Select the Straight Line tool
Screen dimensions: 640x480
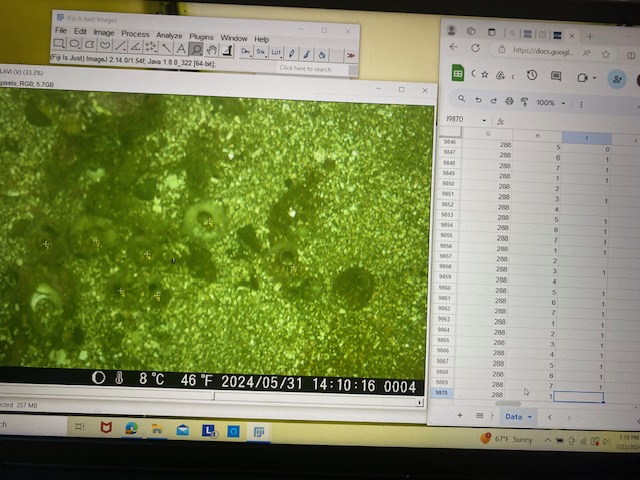[x=120, y=46]
